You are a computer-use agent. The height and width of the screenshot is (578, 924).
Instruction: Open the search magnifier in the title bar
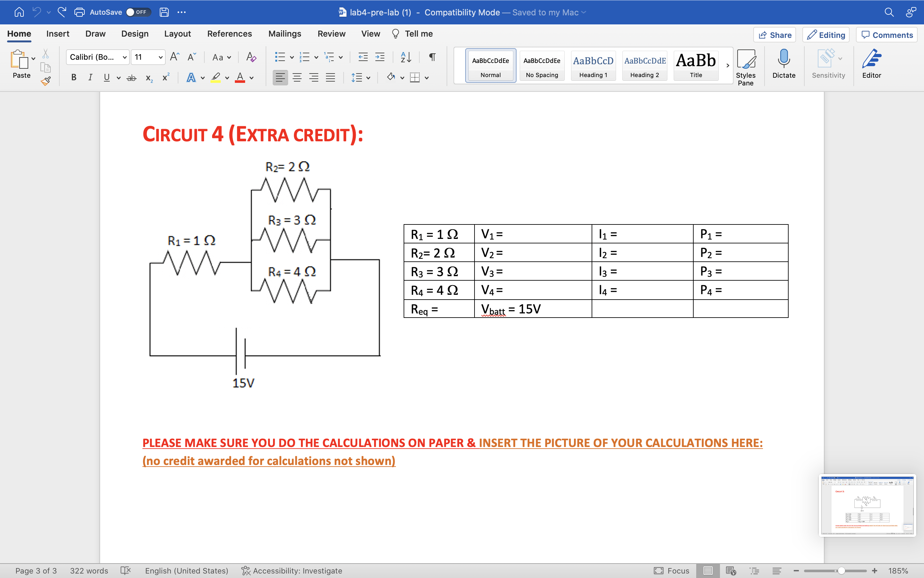(889, 12)
